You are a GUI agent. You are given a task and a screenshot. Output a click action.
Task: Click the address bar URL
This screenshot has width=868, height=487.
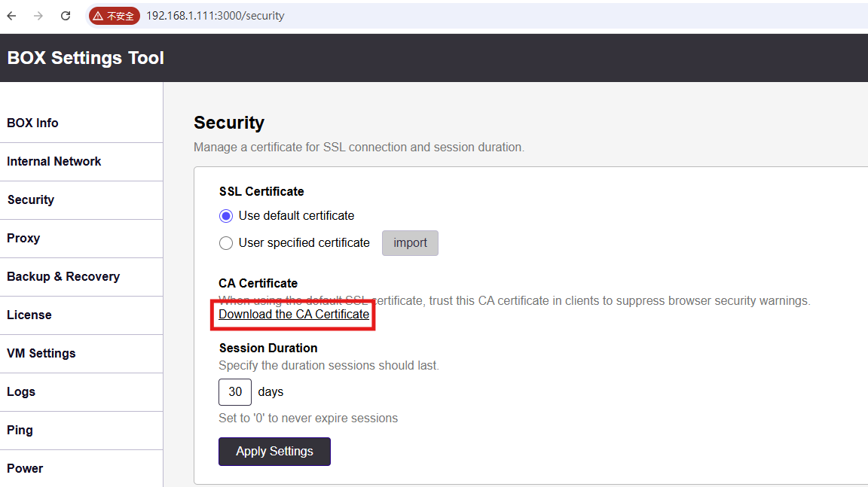(215, 16)
